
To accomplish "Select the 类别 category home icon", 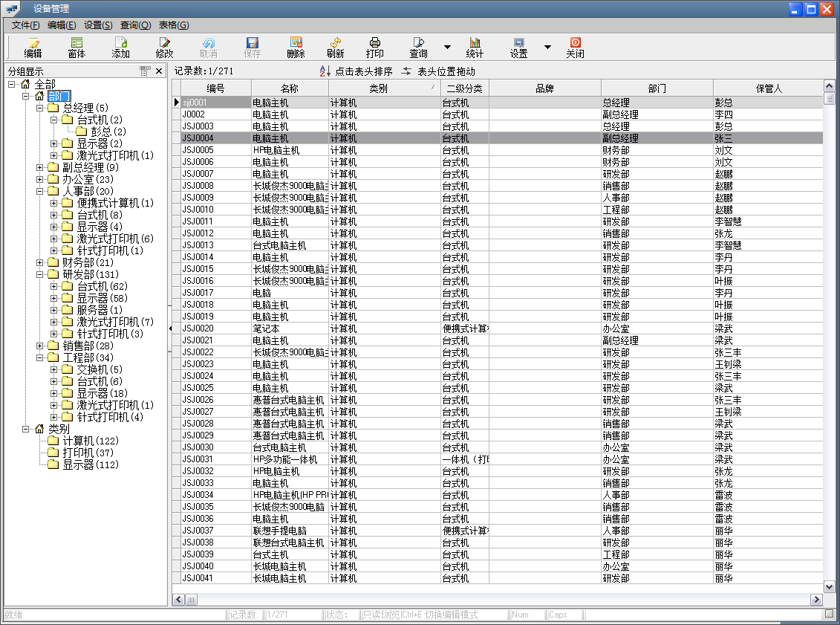I will [39, 429].
